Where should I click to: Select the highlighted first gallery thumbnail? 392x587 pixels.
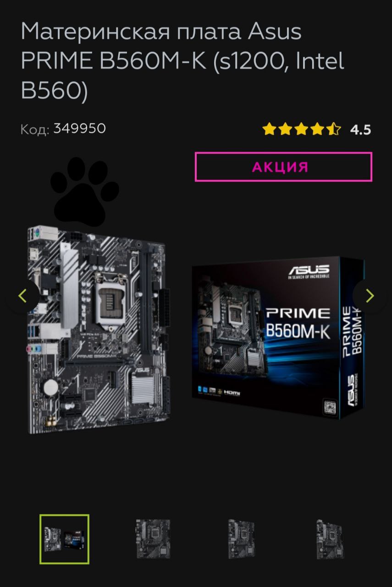coord(64,539)
